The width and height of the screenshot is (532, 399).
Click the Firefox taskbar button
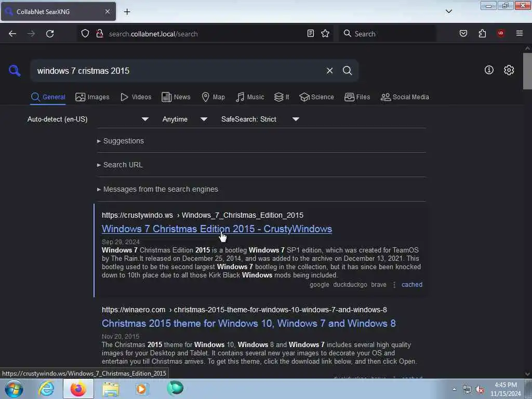(x=78, y=389)
